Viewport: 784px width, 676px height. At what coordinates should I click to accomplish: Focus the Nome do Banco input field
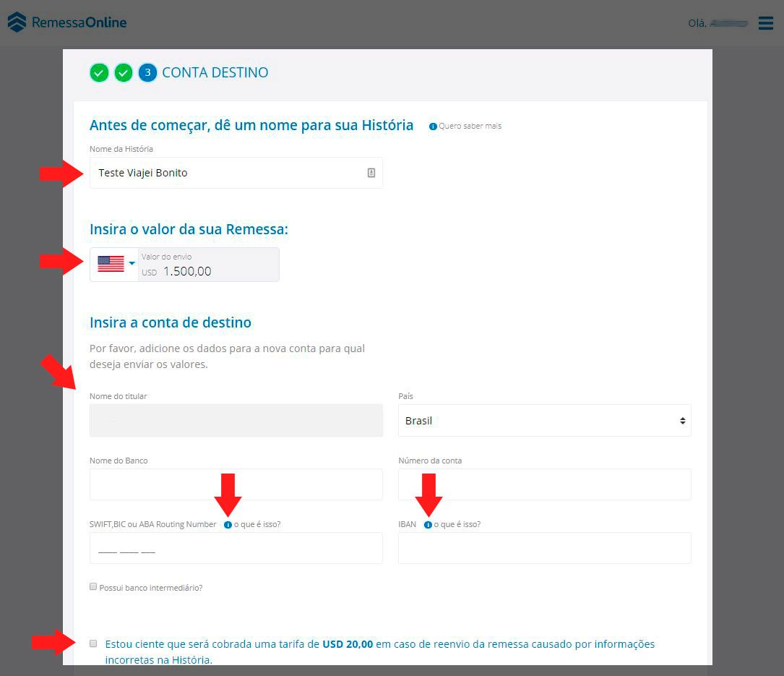tap(236, 484)
